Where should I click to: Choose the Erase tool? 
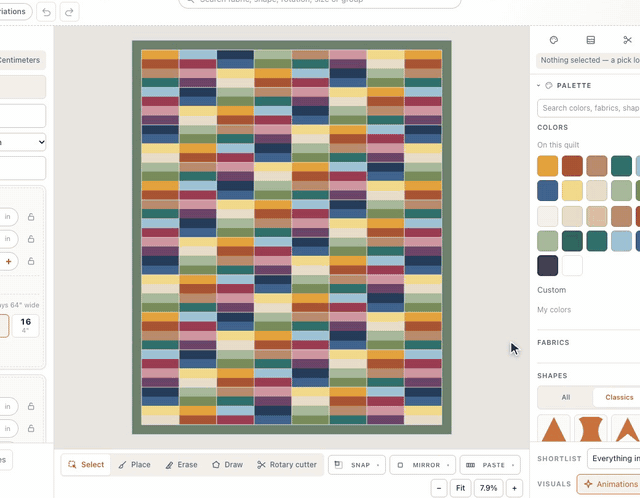(x=181, y=465)
